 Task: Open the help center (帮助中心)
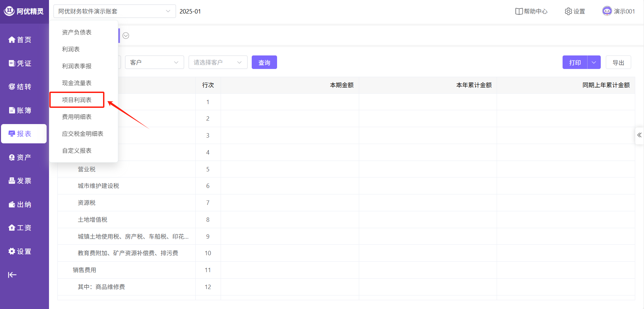click(x=531, y=11)
